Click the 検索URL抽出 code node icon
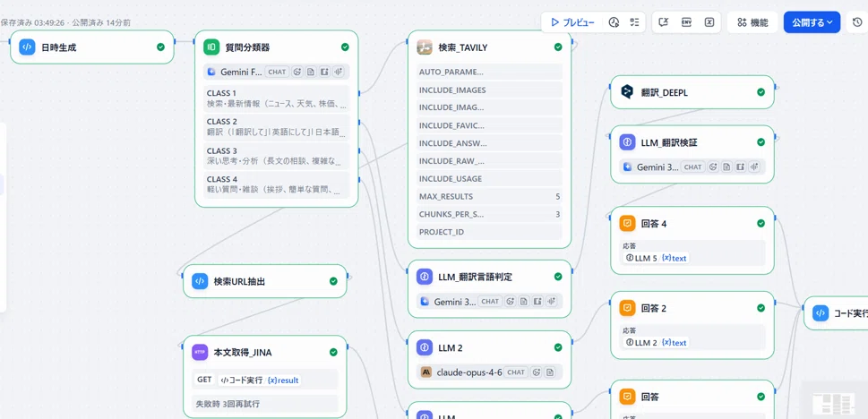 click(x=200, y=282)
